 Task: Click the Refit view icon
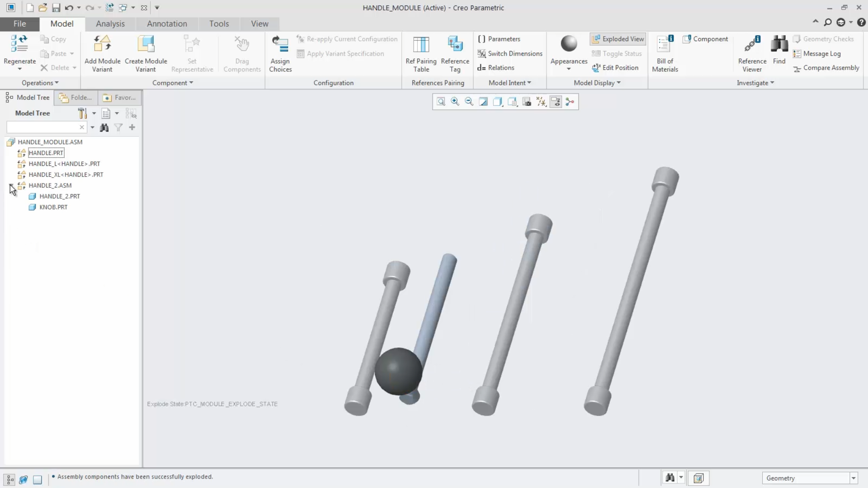(440, 101)
